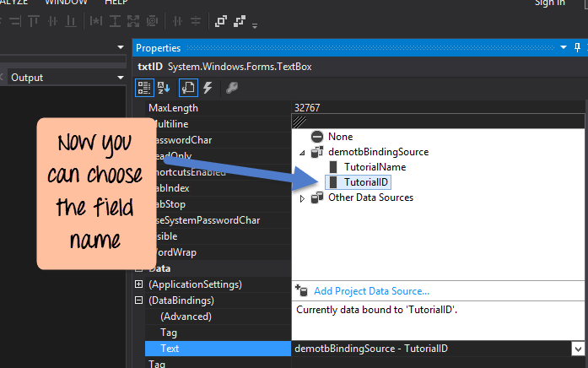This screenshot has width=588, height=368.
Task: Click the Bring to Front toolbar icon
Action: [x=221, y=20]
